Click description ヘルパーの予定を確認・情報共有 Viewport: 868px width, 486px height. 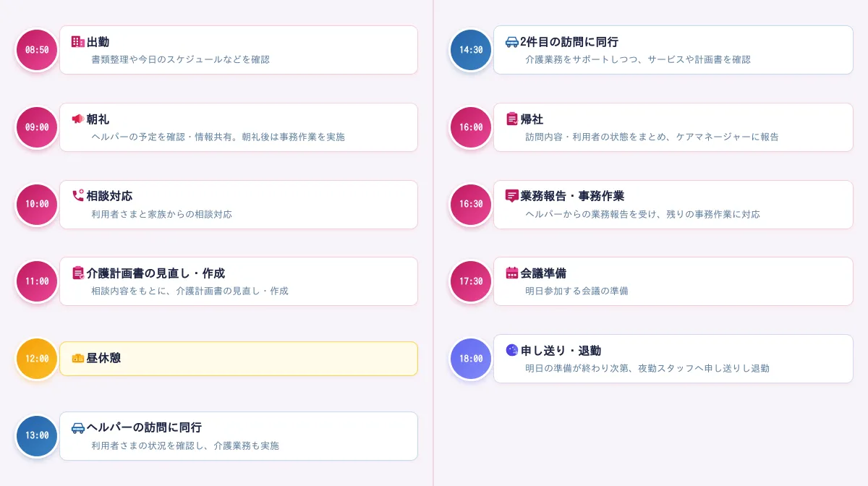[161, 137]
